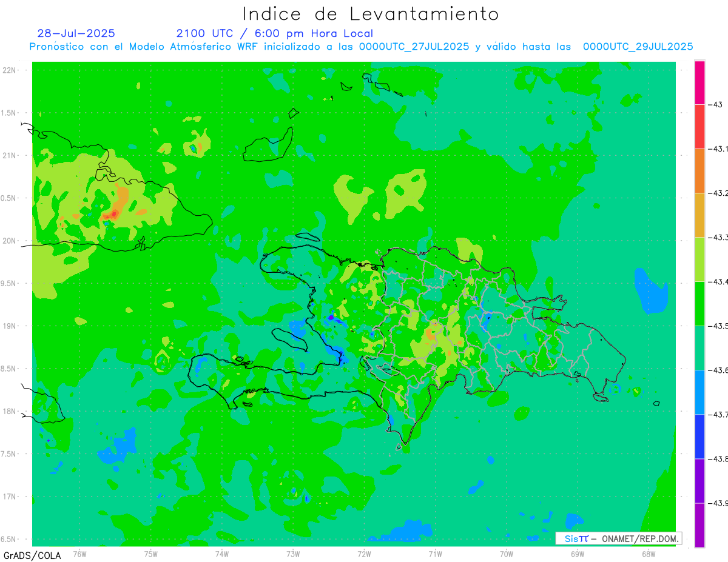
Task: Click the '-43.2' legend value
Action: point(718,193)
